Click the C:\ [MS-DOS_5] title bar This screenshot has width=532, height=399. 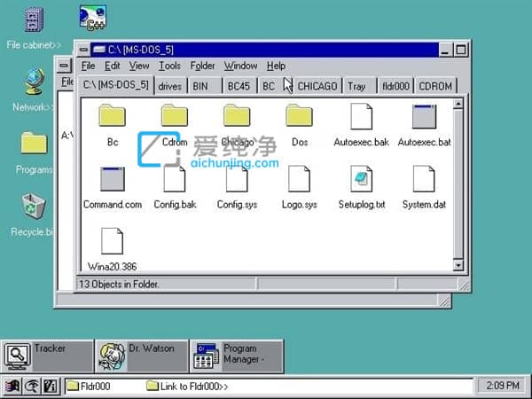click(264, 50)
